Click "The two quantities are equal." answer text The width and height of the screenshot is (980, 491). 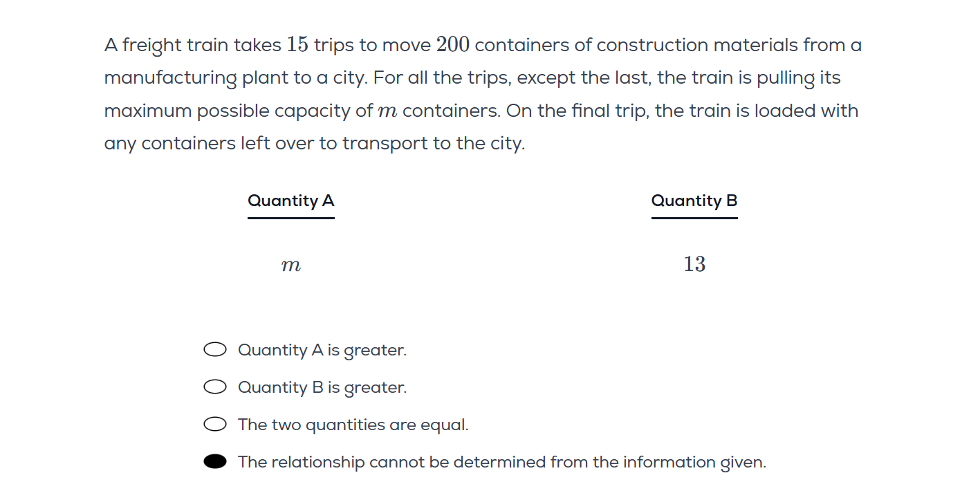(x=353, y=425)
